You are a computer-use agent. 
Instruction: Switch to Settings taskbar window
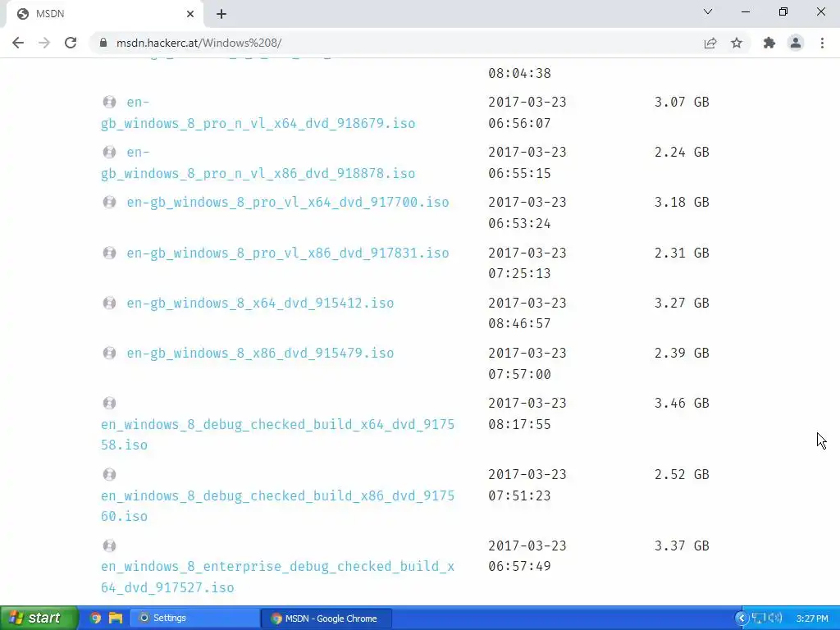[x=194, y=619]
